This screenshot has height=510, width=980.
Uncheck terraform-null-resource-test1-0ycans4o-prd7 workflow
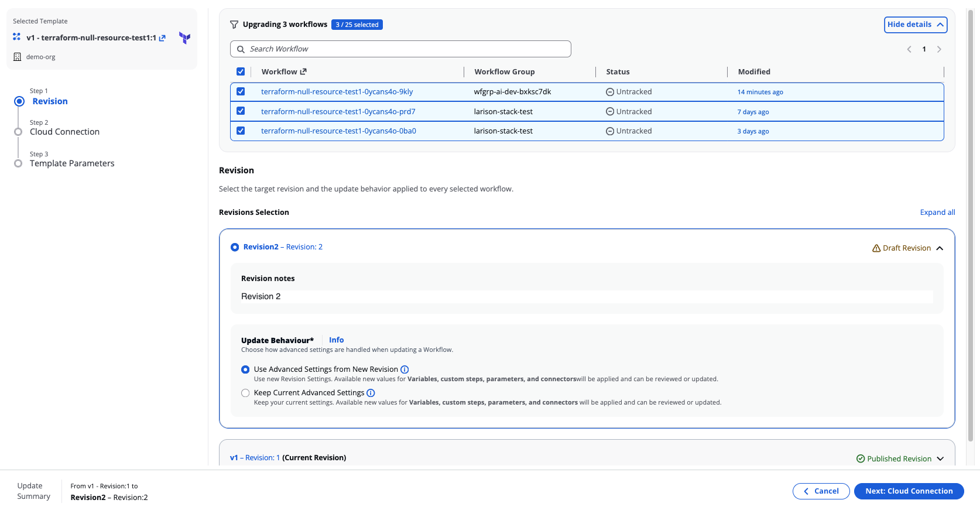click(x=241, y=111)
